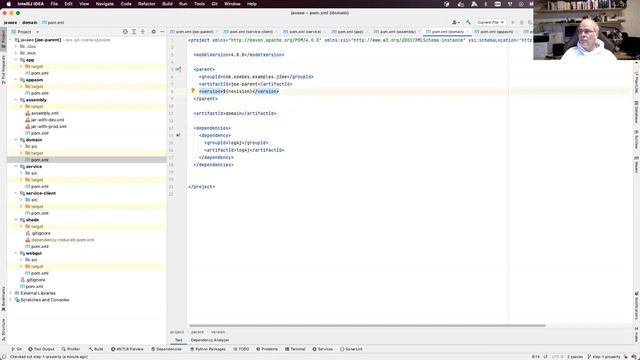Click the run play icon in toolbar

pos(513,22)
